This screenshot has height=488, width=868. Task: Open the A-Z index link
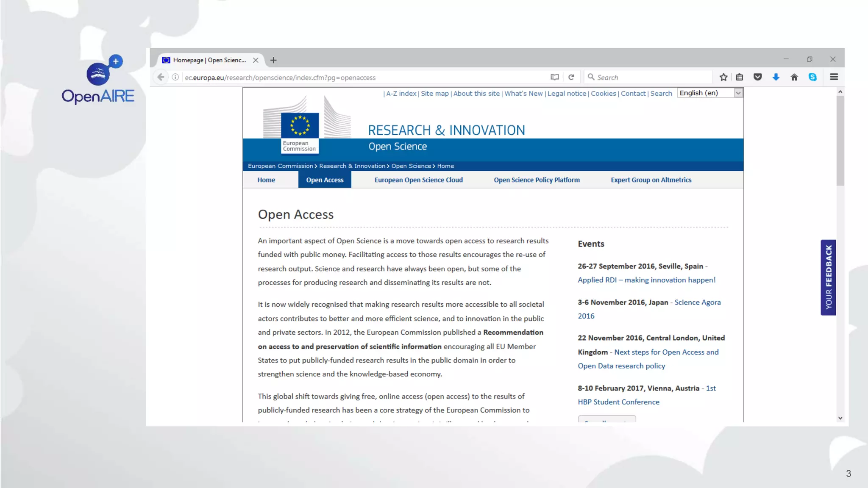coord(401,94)
